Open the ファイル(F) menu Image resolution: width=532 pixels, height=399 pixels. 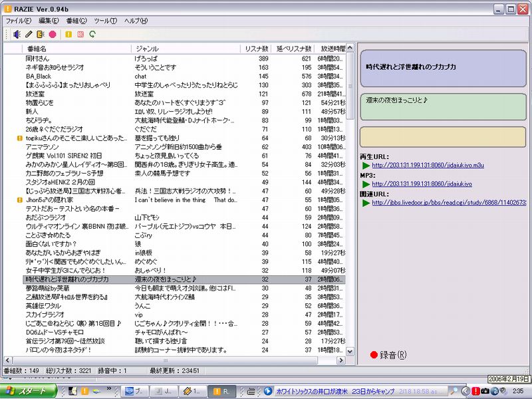pos(19,21)
